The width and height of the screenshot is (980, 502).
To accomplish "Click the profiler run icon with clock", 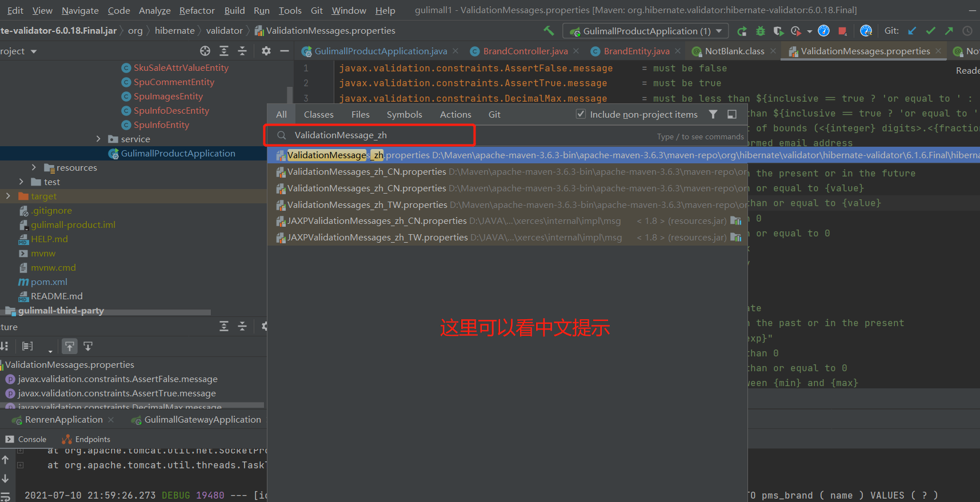I will click(x=796, y=31).
